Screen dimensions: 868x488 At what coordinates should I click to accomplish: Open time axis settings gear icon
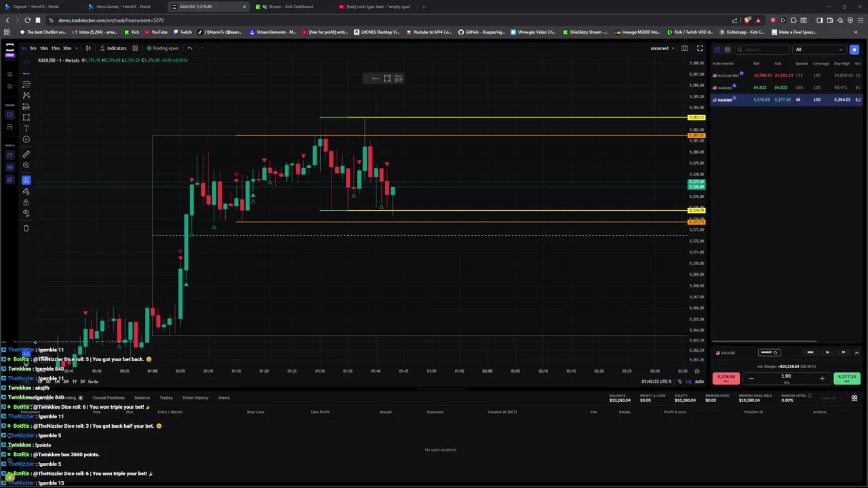pos(697,371)
